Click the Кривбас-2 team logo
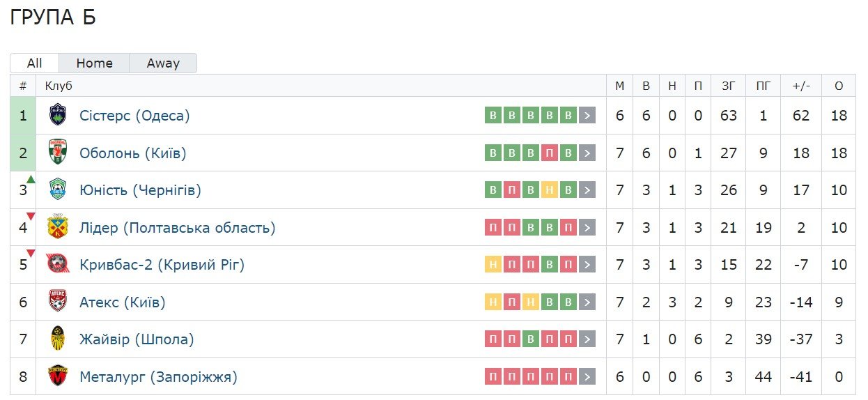 click(58, 265)
